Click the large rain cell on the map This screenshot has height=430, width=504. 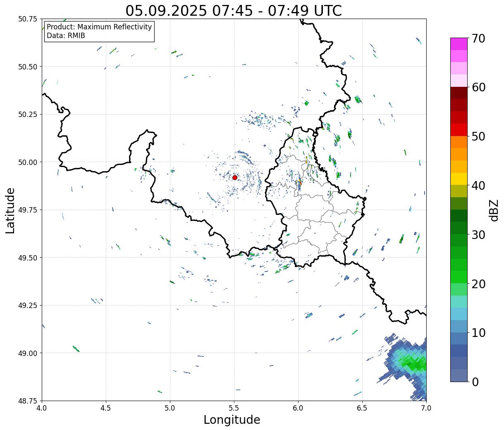tap(407, 366)
